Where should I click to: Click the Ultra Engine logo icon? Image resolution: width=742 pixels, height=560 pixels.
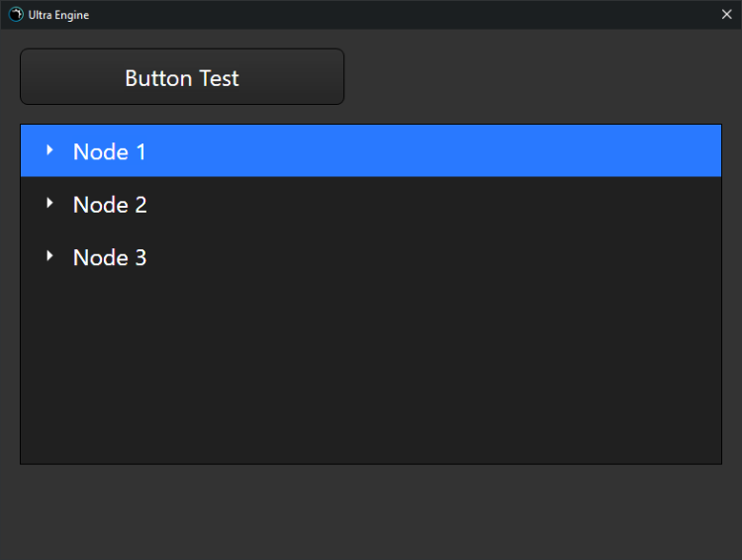[16, 15]
